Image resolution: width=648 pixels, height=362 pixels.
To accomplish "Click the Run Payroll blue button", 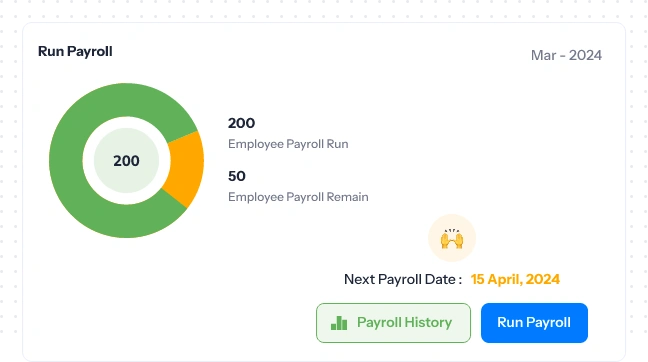I will click(534, 323).
